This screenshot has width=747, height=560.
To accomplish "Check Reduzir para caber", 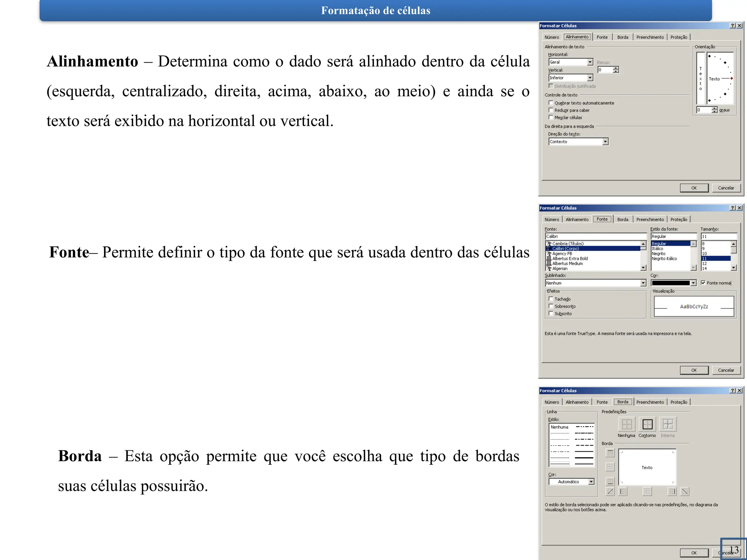I will (x=551, y=110).
